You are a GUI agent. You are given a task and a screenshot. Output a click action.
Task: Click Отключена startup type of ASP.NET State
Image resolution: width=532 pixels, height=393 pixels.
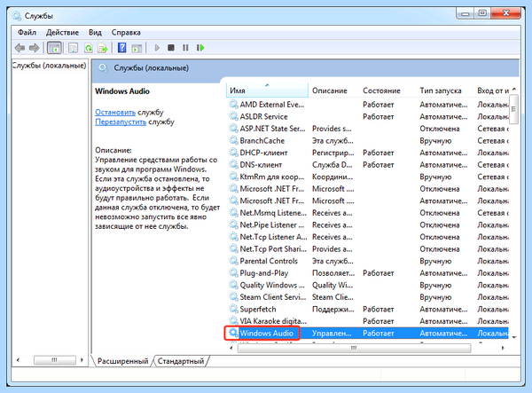[x=440, y=129]
